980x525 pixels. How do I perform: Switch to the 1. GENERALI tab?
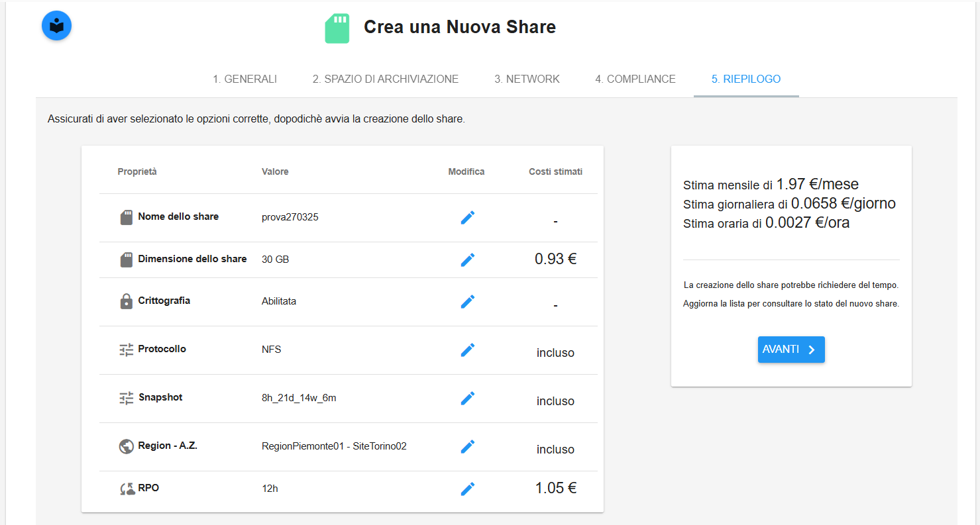pyautogui.click(x=245, y=79)
